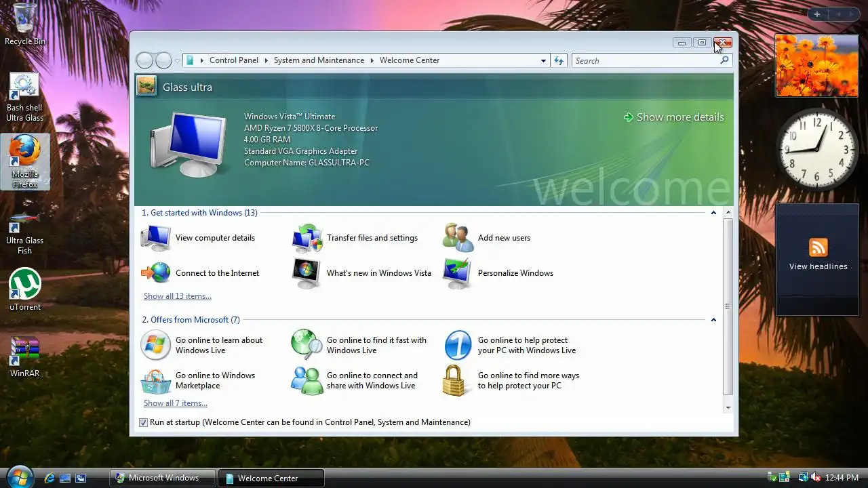
Task: Click the Personalize Windows icon
Action: tap(458, 273)
